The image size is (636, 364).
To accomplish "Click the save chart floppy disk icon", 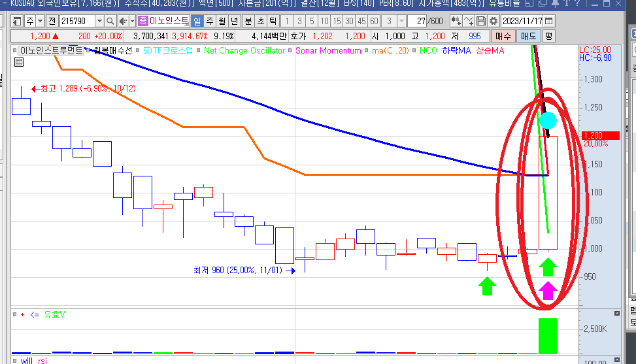I will coord(482,21).
